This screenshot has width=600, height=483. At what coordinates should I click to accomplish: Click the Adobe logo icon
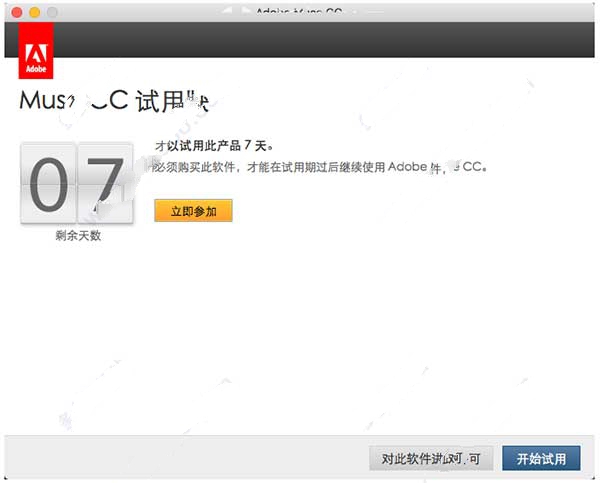tap(36, 51)
